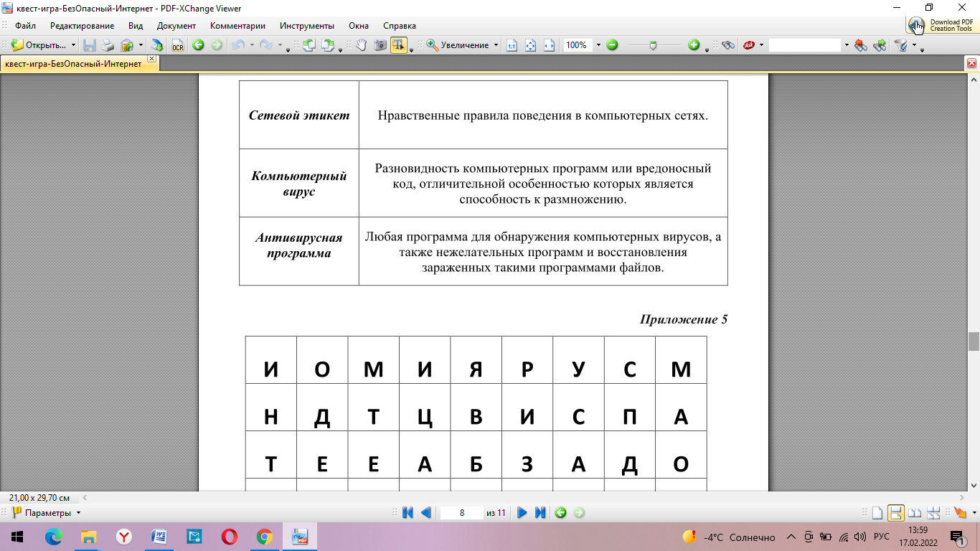Click the green zoom out minus button
The height and width of the screenshot is (551, 980).
[612, 45]
